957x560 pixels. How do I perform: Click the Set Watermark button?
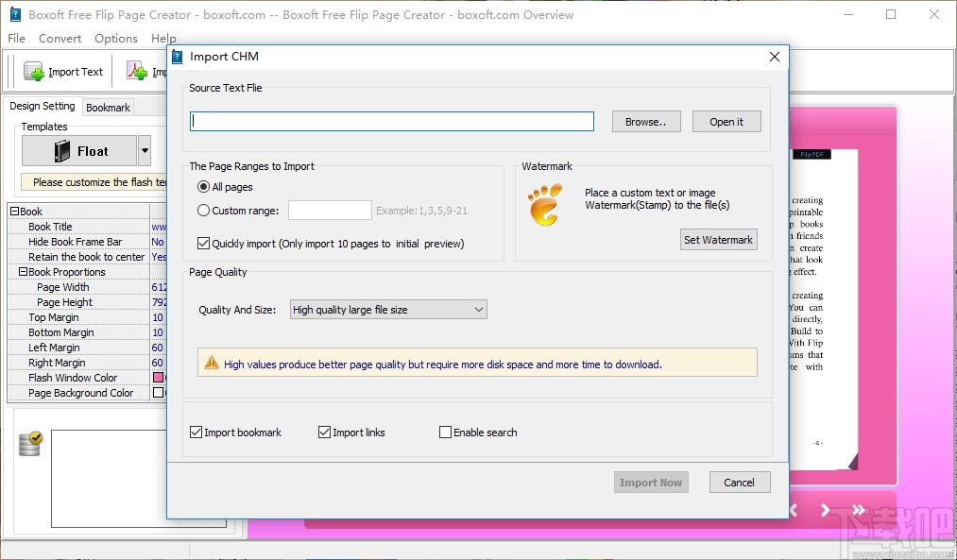tap(718, 239)
